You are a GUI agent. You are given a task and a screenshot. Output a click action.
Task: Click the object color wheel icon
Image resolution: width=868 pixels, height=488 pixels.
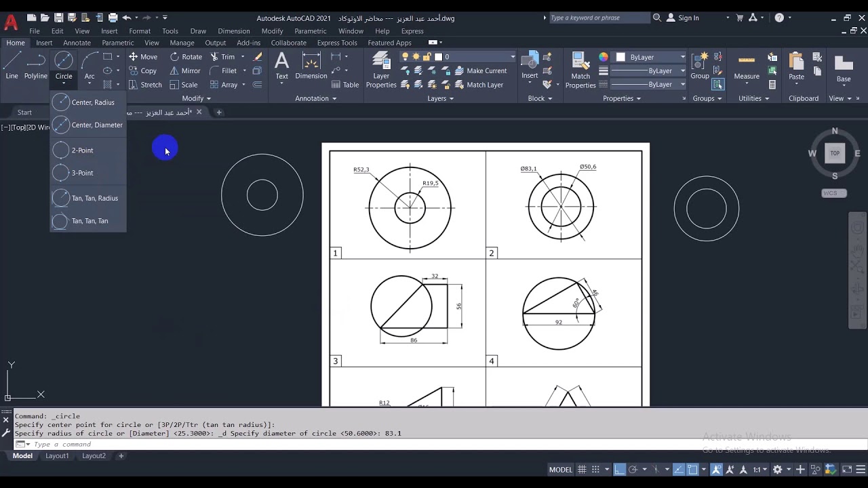(604, 57)
